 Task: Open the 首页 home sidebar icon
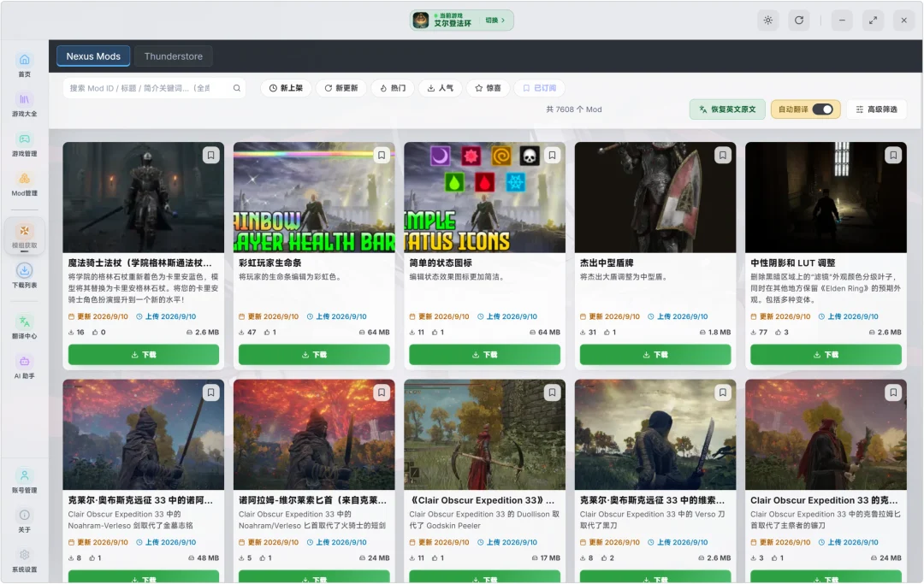tap(24, 65)
